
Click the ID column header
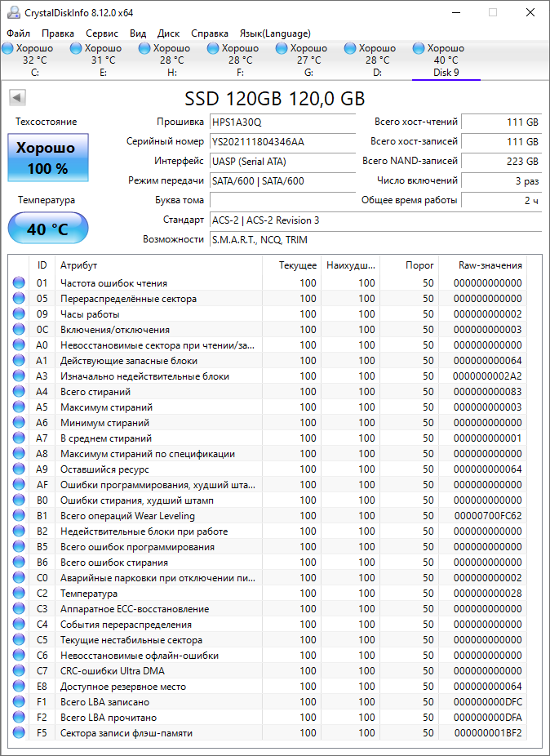tap(42, 265)
